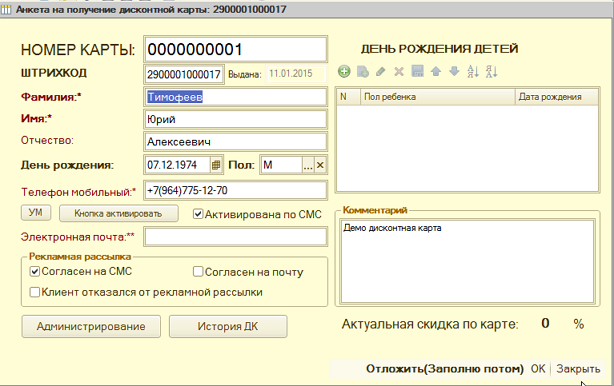Click the Телефон мобильный label
Image resolution: width=614 pixels, height=386 pixels.
[x=78, y=192]
